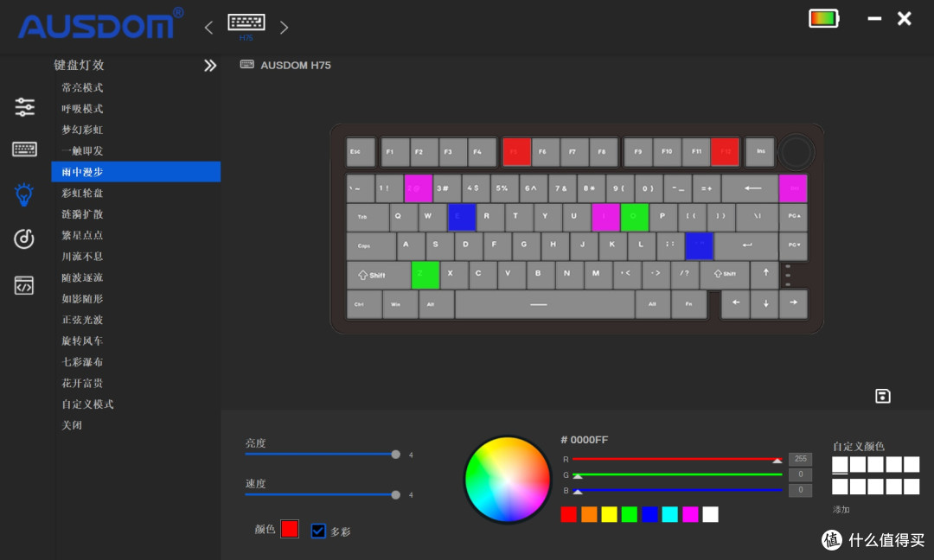Viewport: 934px width, 560px height.
Task: Click the 亮度 brightness slider handle
Action: [x=395, y=454]
